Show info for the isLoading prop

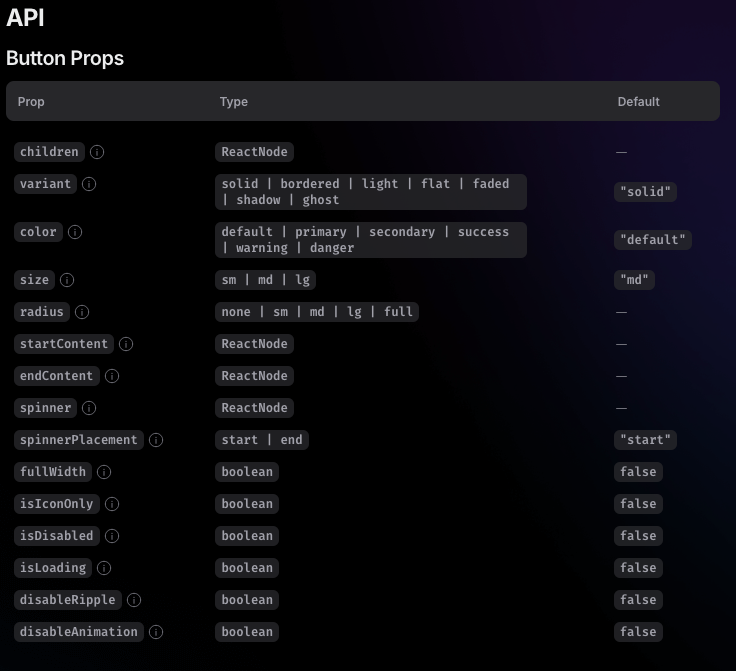coord(104,568)
